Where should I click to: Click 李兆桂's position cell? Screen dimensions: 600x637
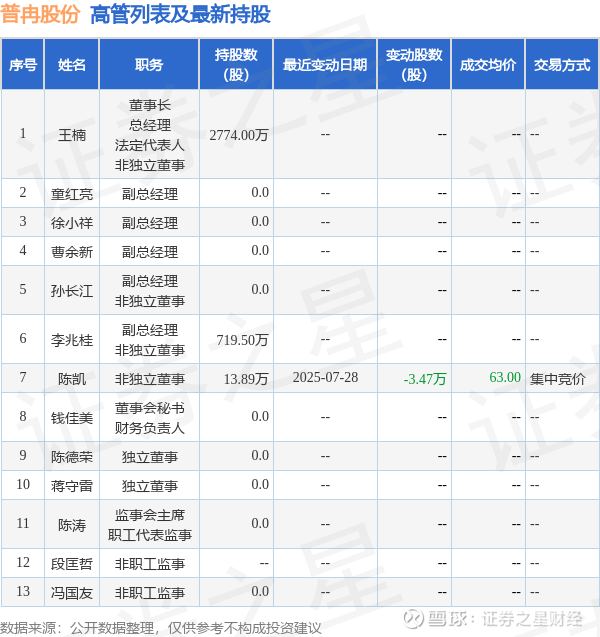[x=149, y=340]
